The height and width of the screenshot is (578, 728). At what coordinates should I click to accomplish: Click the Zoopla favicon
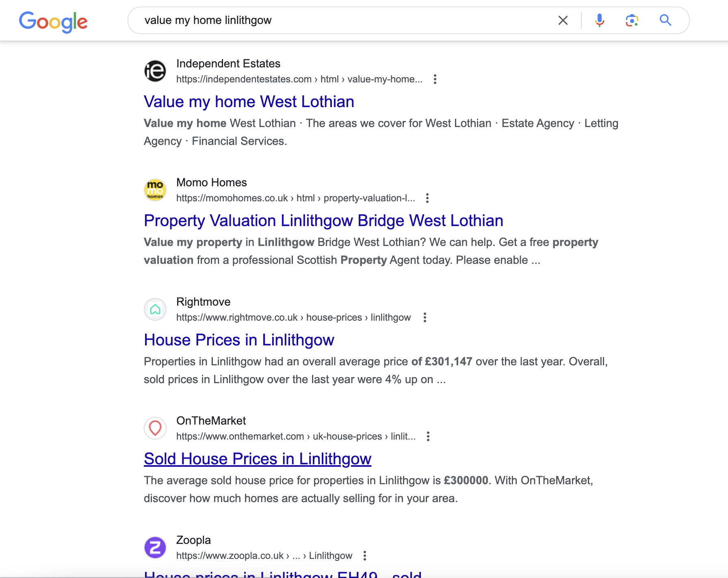155,548
